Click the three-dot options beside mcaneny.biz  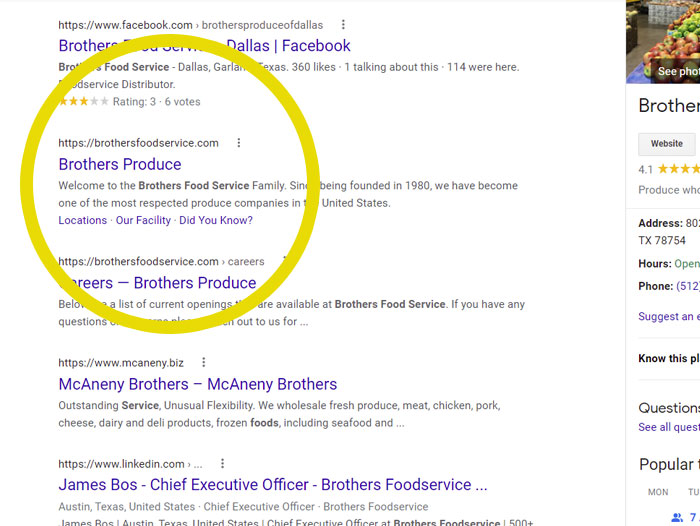[204, 363]
